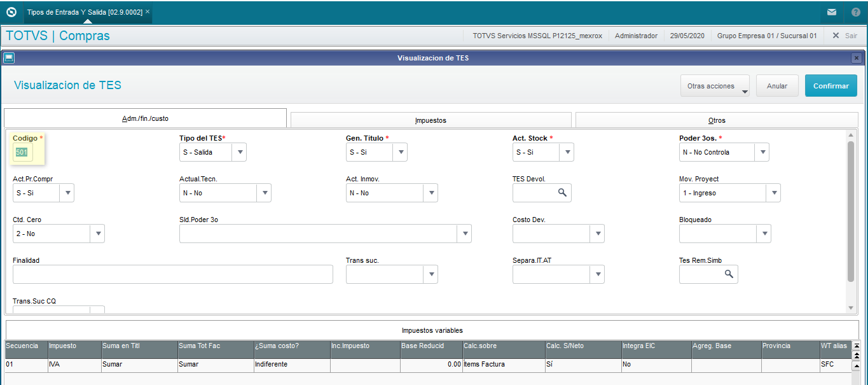This screenshot has width=868, height=385.
Task: Click into the Finalidad text field
Action: coord(173,274)
